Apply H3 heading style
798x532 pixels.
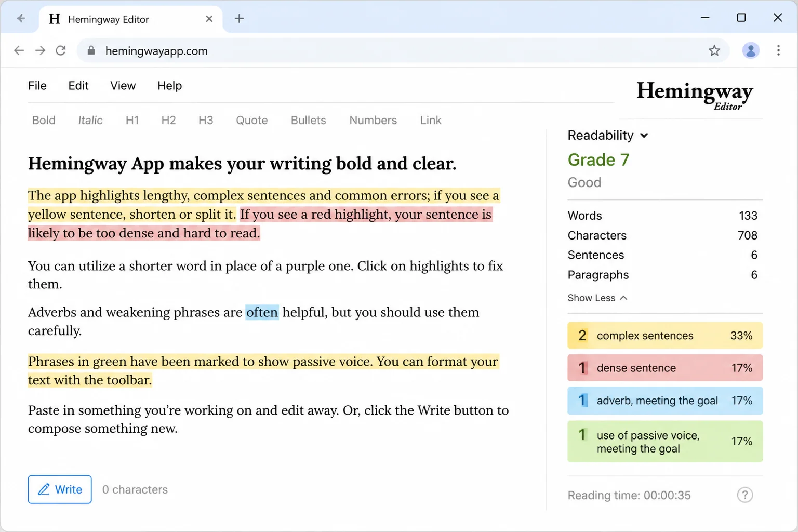pos(206,120)
